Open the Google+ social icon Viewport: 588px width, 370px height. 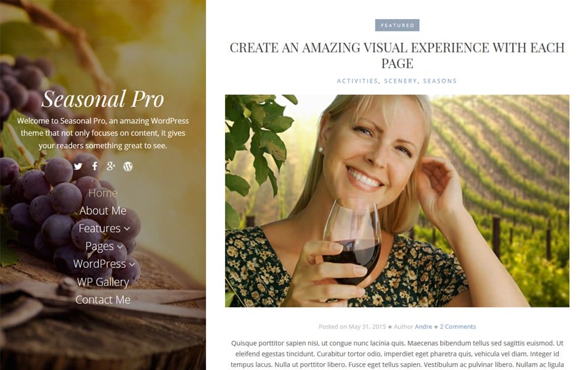click(110, 166)
